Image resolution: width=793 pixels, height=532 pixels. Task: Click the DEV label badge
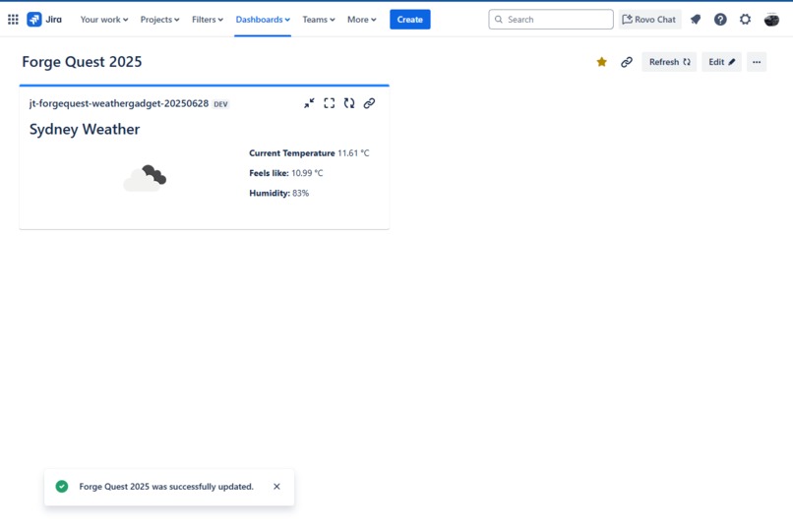[220, 104]
